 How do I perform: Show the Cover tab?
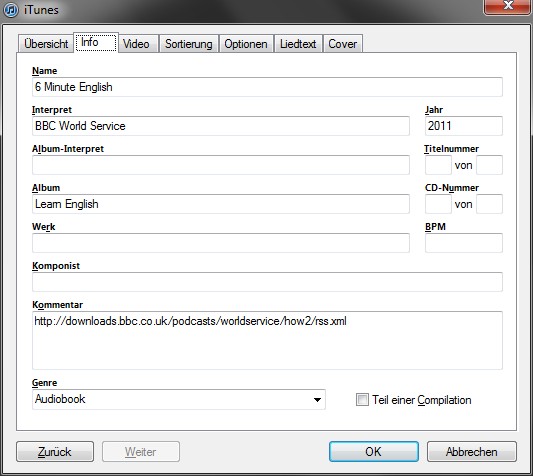pos(343,44)
